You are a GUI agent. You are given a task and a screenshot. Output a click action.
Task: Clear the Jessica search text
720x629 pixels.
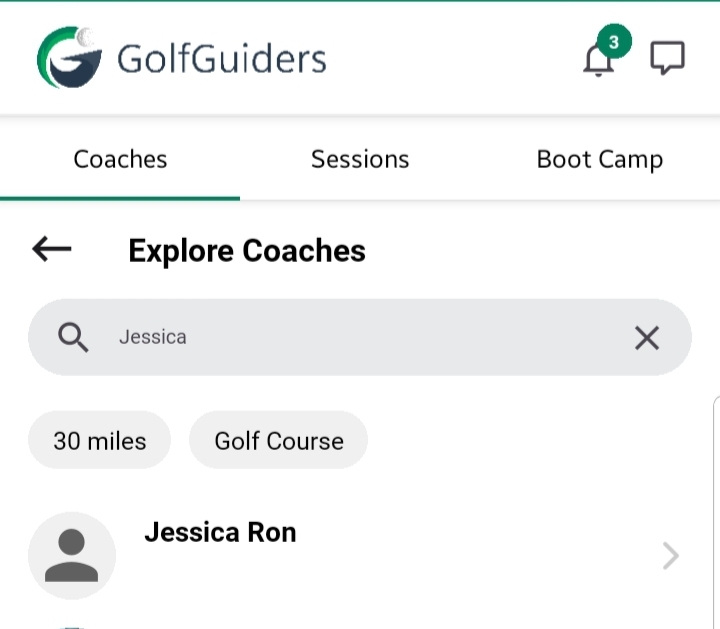(x=647, y=338)
